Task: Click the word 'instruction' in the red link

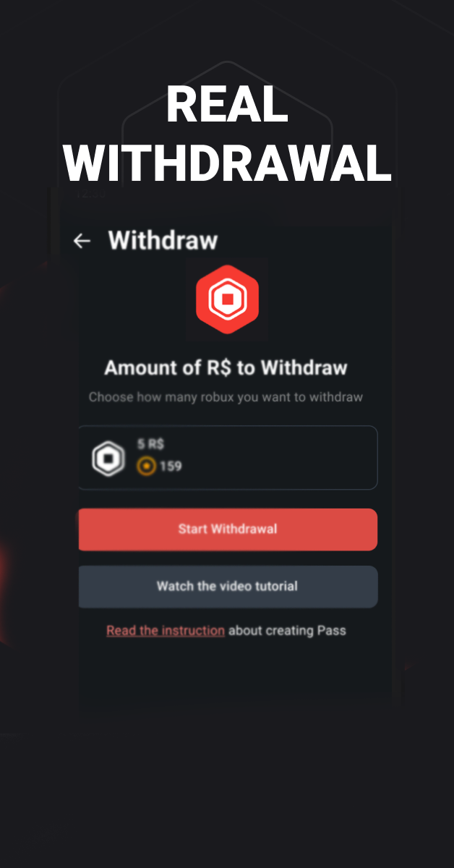Action: 193,631
